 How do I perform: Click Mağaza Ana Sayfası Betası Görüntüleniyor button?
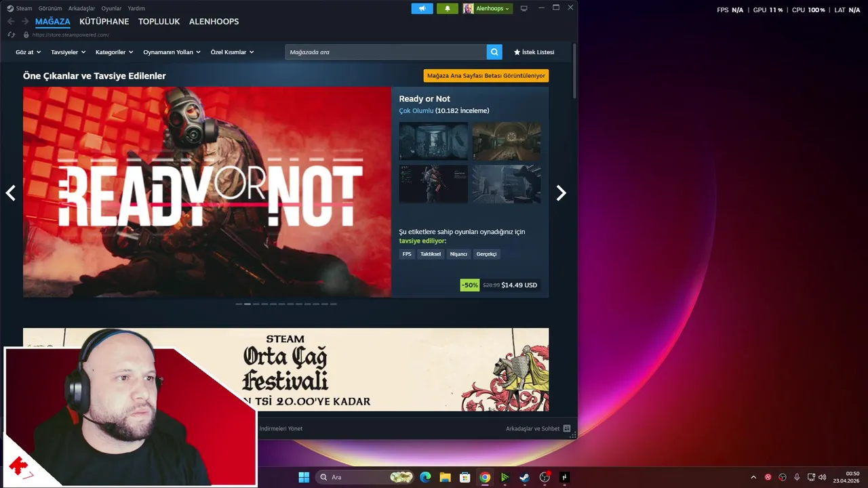486,76
